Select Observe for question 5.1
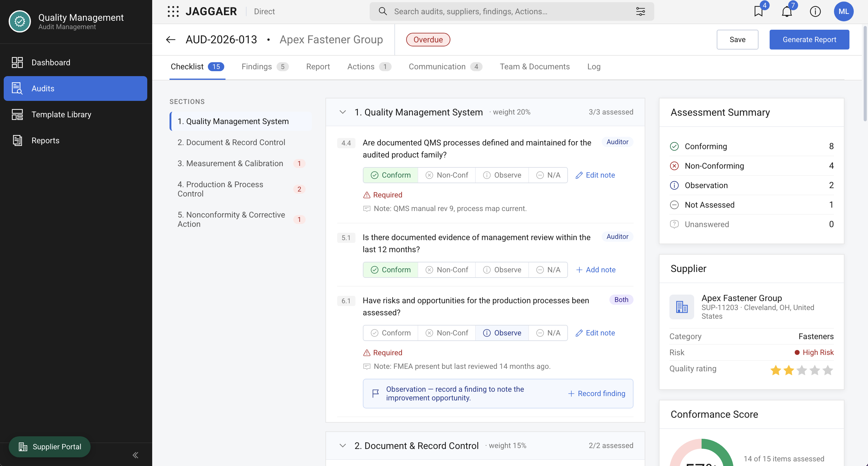 tap(502, 270)
